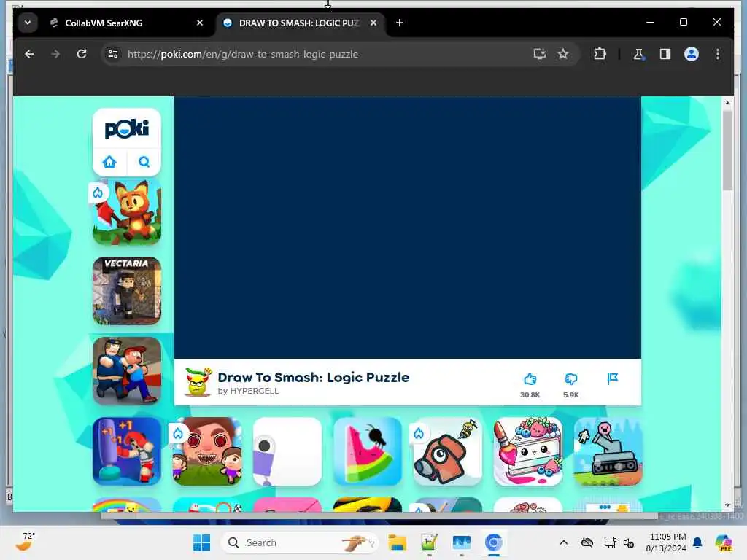
Task: Switch to the CollabVM SearXNG tab
Action: [x=126, y=23]
